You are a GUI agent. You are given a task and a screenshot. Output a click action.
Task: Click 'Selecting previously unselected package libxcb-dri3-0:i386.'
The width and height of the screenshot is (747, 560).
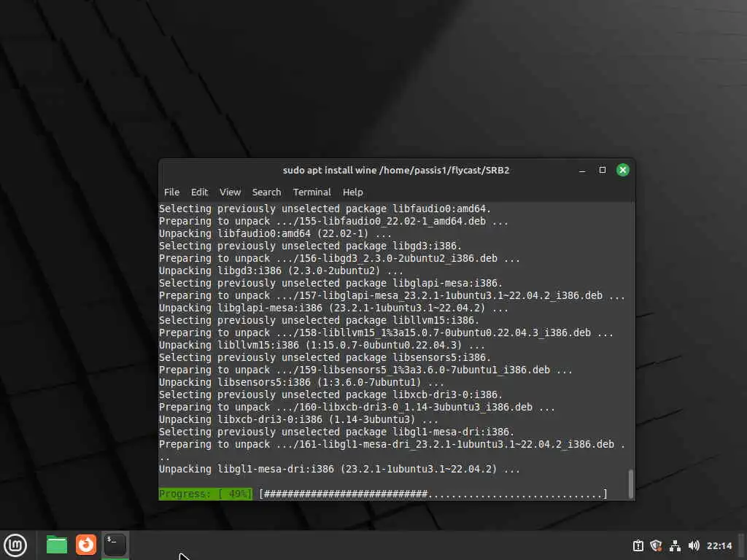[x=330, y=394]
